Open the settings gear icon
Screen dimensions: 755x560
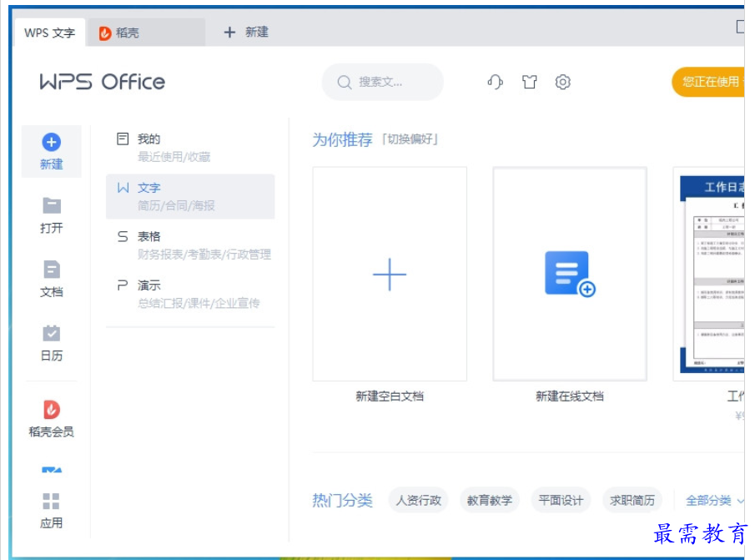(x=562, y=82)
